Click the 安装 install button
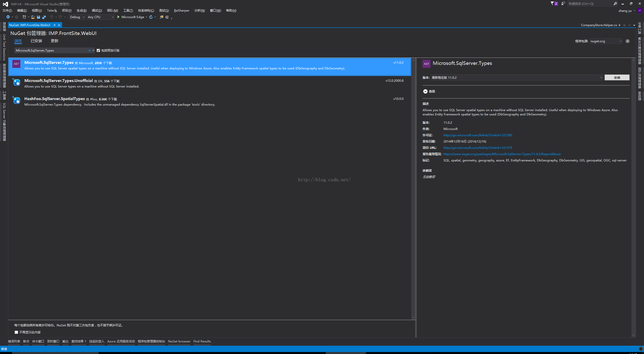The image size is (644, 354). tap(617, 77)
